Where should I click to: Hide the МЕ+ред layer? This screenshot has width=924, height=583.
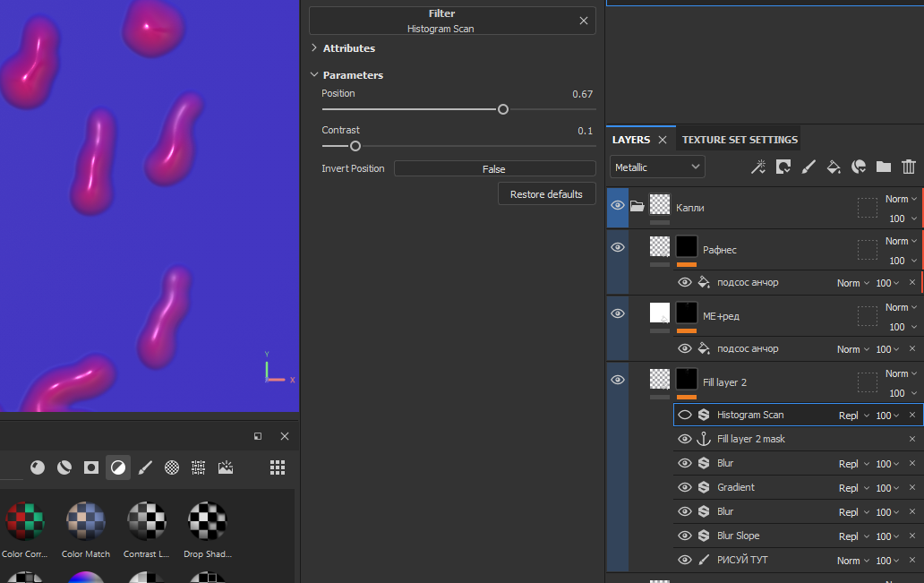click(618, 313)
